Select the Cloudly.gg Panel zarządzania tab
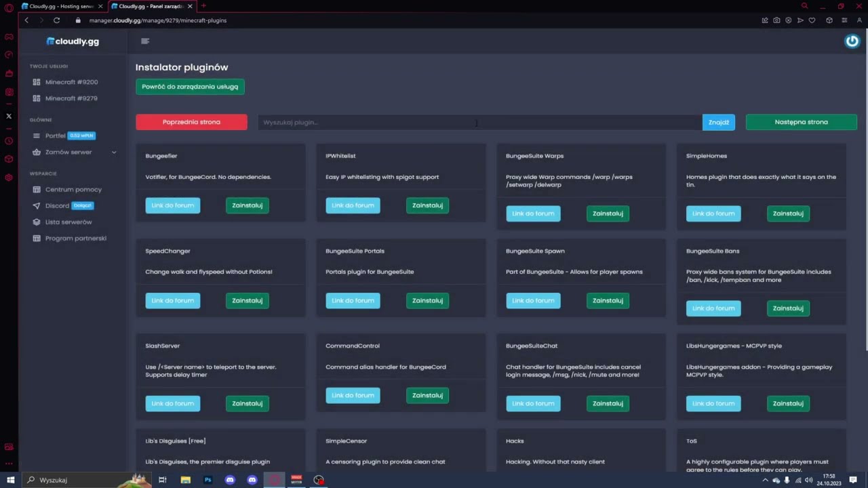The height and width of the screenshot is (488, 868). (x=151, y=6)
